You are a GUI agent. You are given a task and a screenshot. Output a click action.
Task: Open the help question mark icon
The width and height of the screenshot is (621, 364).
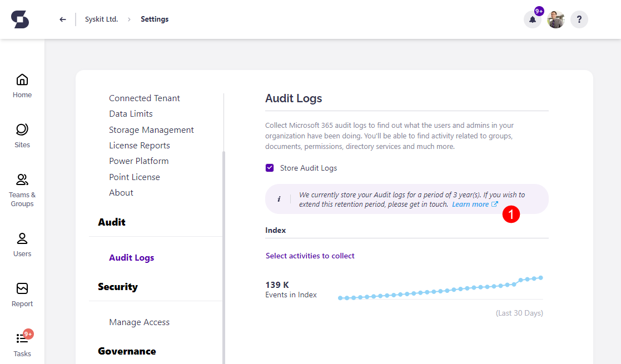pyautogui.click(x=579, y=19)
